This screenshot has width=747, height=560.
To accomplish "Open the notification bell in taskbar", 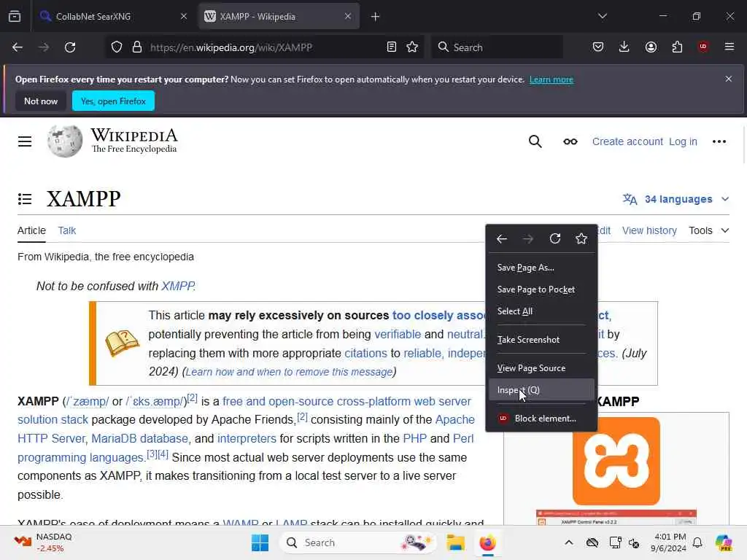I will (x=697, y=542).
